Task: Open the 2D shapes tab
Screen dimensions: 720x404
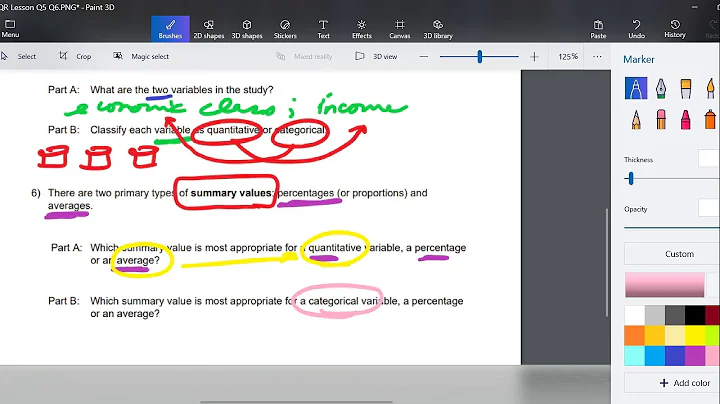Action: pyautogui.click(x=208, y=29)
